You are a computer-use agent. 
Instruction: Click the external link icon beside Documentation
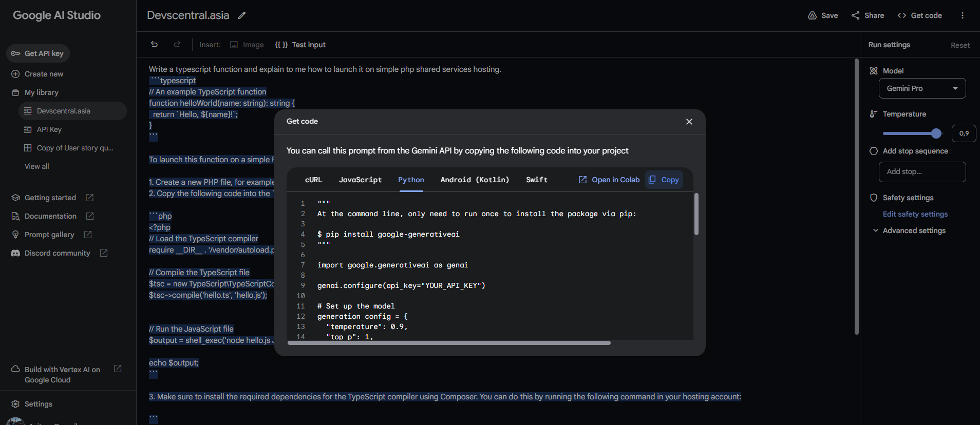coord(90,216)
